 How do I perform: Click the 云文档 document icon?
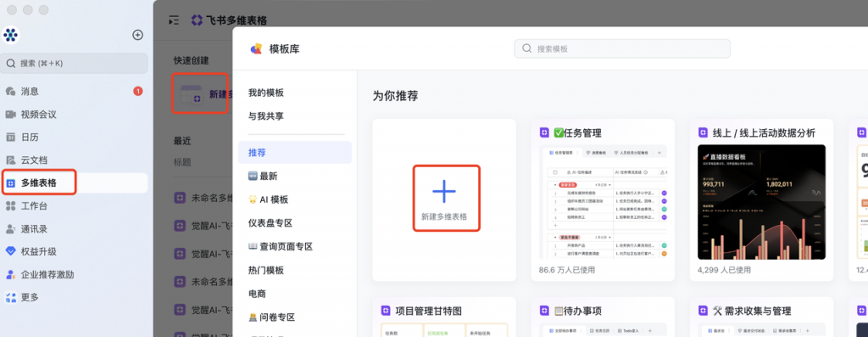pyautogui.click(x=10, y=160)
